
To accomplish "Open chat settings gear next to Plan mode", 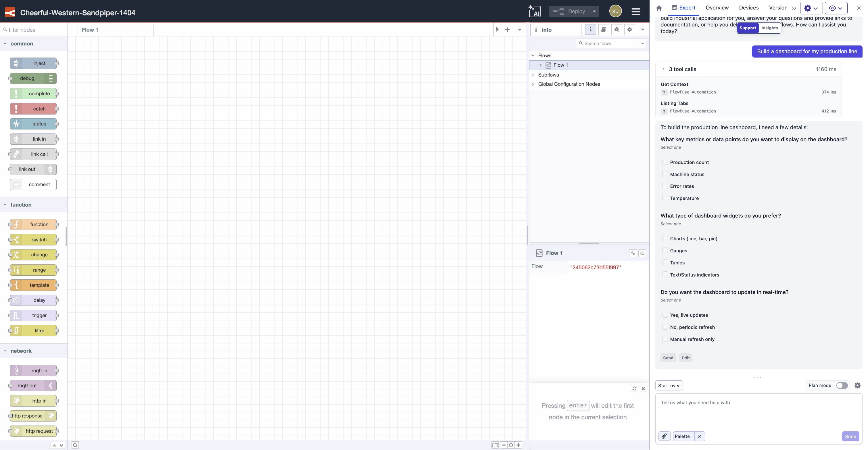I will point(858,385).
